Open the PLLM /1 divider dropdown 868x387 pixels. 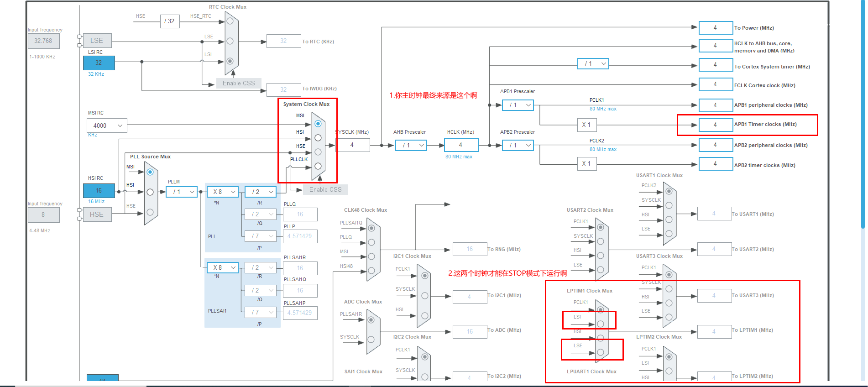182,192
